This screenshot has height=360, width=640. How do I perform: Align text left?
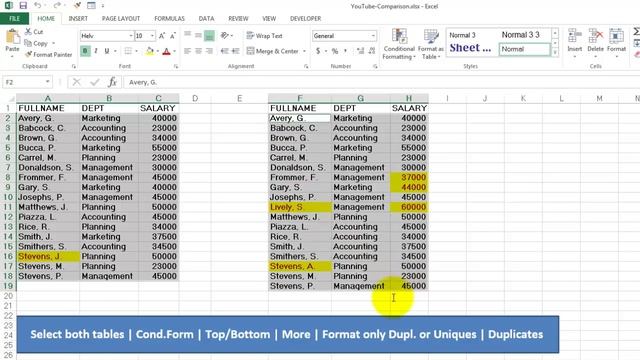pos(187,51)
